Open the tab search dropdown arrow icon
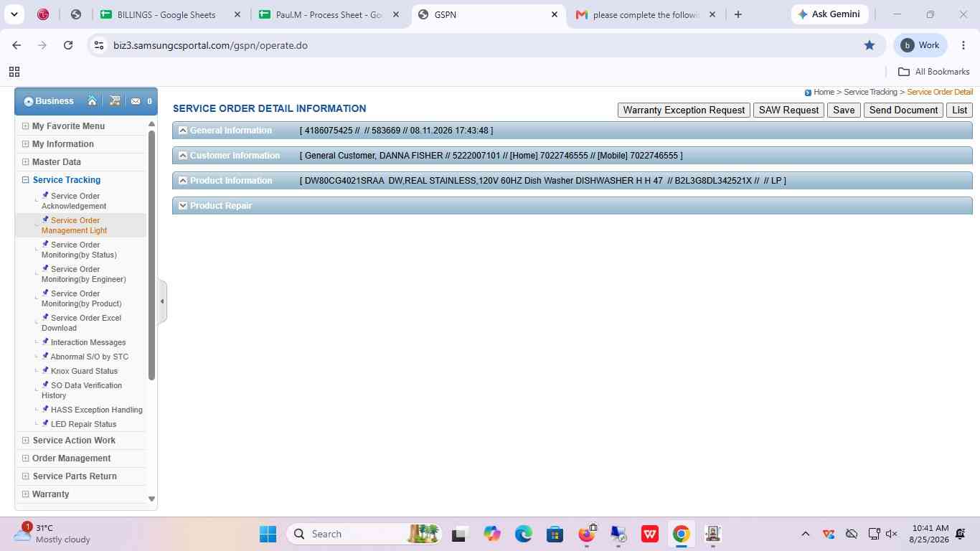This screenshot has height=551, width=980. (14, 14)
